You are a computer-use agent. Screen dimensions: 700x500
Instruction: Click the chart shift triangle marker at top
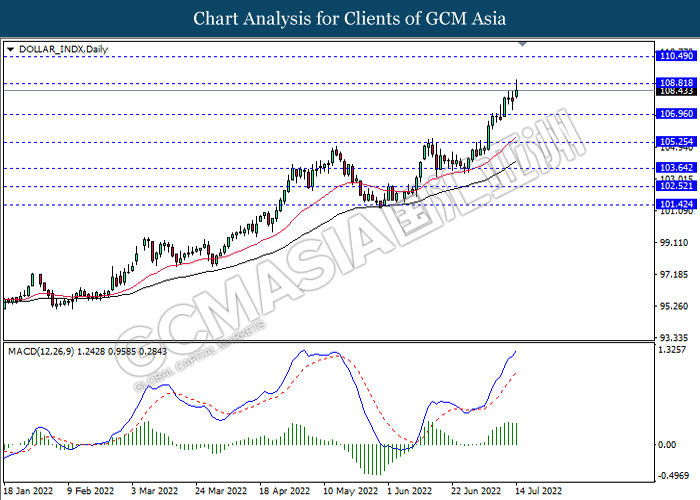[522, 44]
